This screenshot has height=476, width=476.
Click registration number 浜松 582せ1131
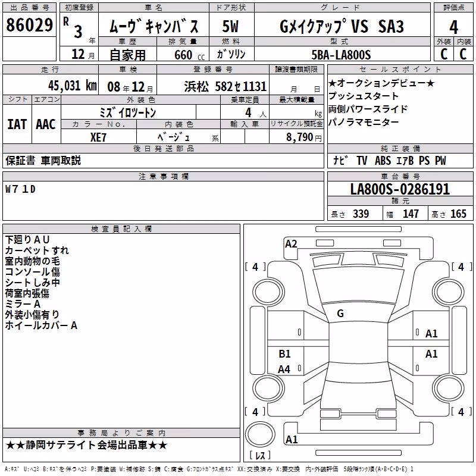(x=226, y=86)
